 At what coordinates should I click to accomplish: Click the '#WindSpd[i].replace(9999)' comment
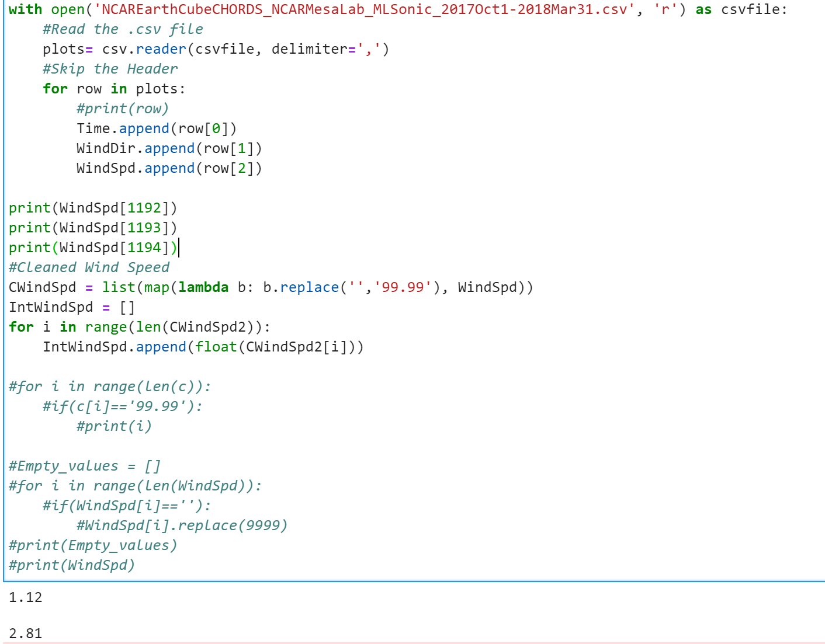pos(182,525)
